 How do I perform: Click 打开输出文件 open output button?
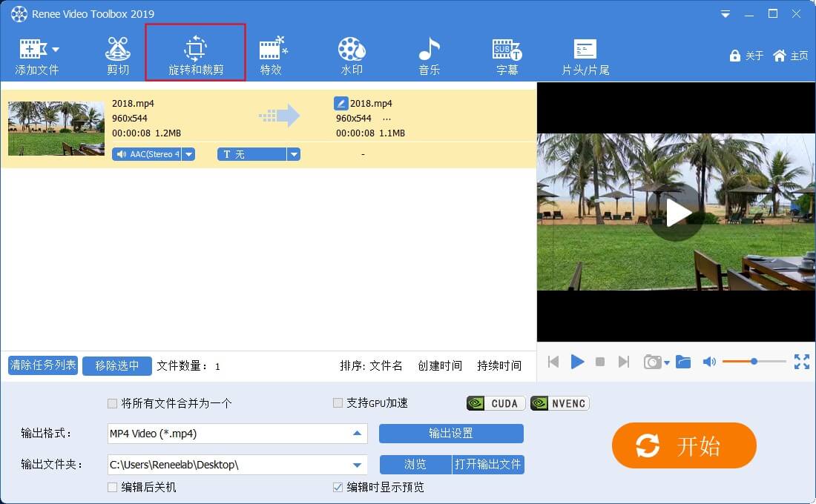[487, 464]
